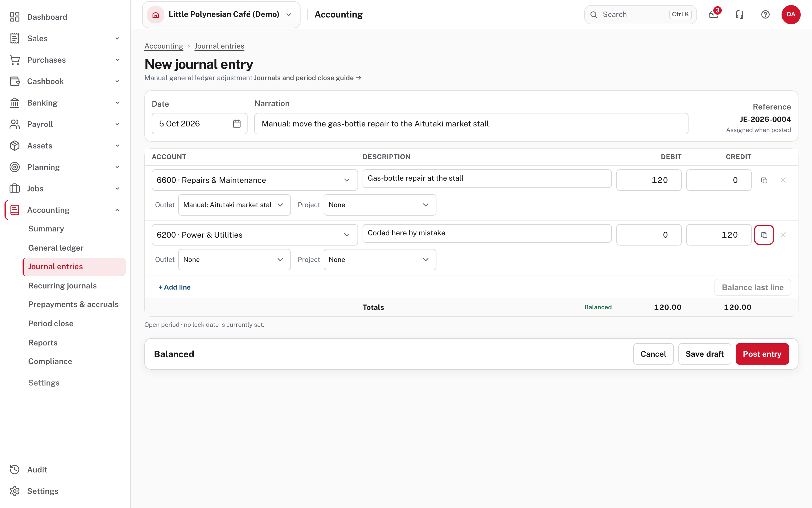
Task: Cancel the journal entry
Action: click(x=653, y=354)
